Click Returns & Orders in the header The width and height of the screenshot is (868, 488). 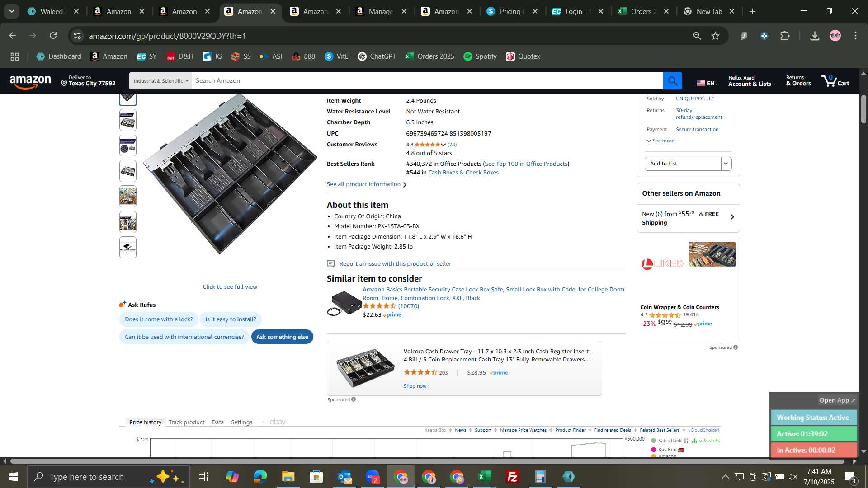pyautogui.click(x=798, y=81)
